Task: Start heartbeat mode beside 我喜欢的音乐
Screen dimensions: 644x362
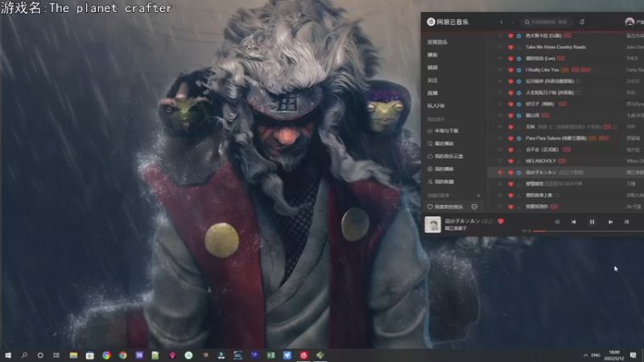Action: click(474, 207)
